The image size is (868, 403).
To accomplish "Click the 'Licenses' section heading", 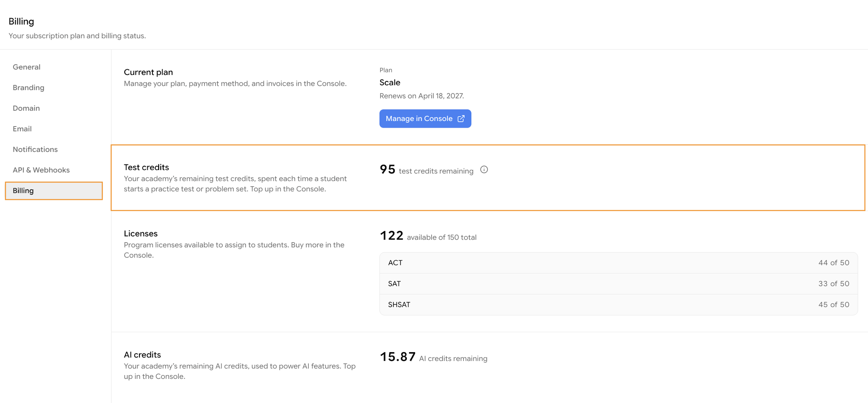I will coord(141,233).
